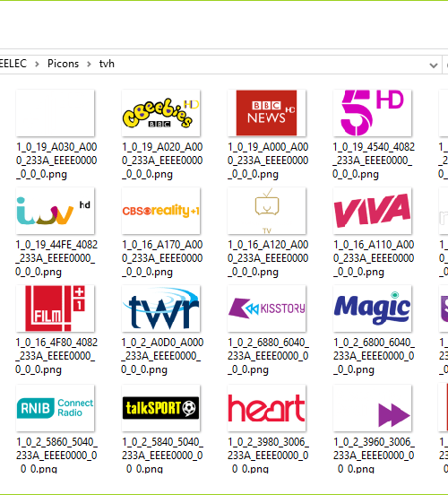
Task: Click file name 1_0_19_A000_A000_233A_EEEE0000_0_0_0.png
Action: coord(268,161)
